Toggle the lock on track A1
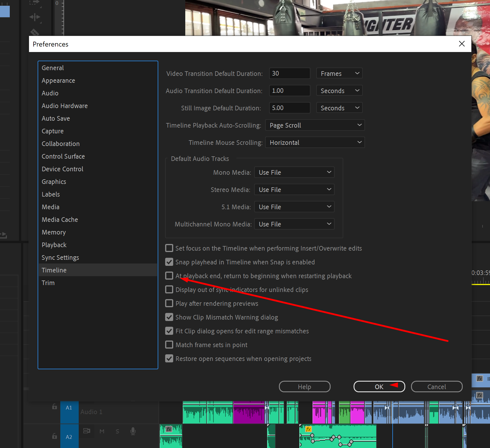 54,406
